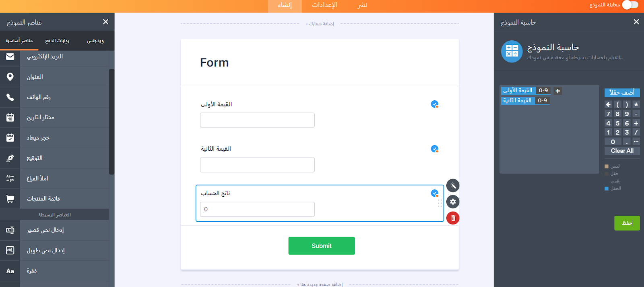Open field properties gear icon

[x=453, y=202]
